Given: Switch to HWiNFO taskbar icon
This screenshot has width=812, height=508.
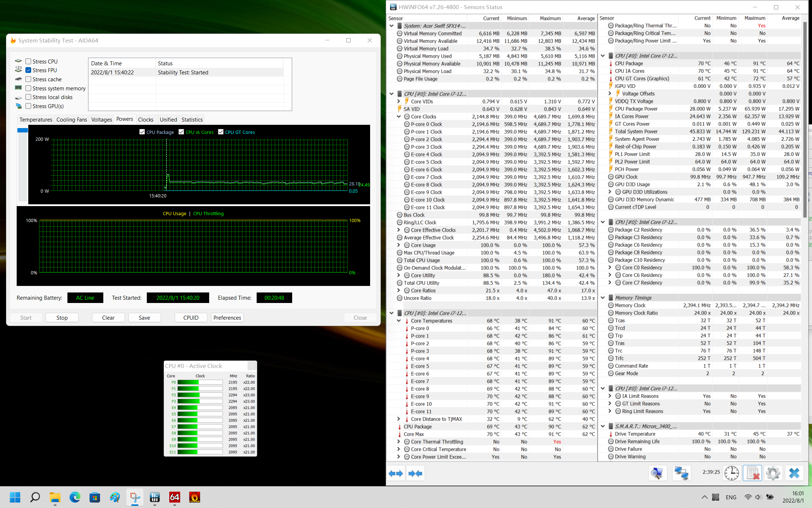Looking at the screenshot, I should (155, 497).
